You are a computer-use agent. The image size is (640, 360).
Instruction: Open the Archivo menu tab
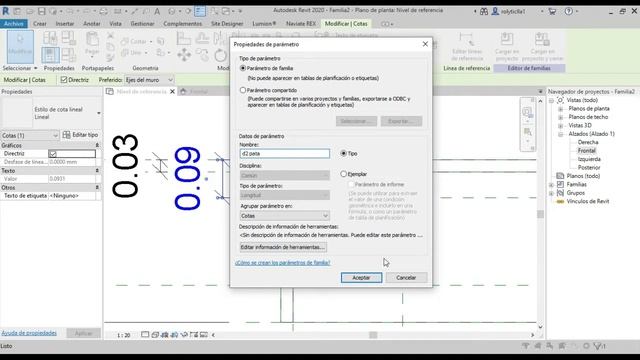pyautogui.click(x=14, y=24)
